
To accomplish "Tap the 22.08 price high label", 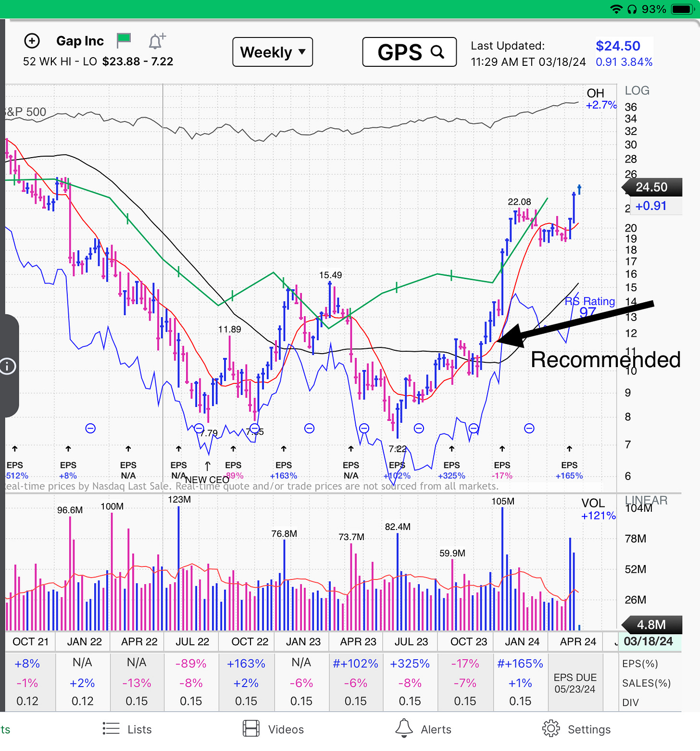I will [520, 202].
